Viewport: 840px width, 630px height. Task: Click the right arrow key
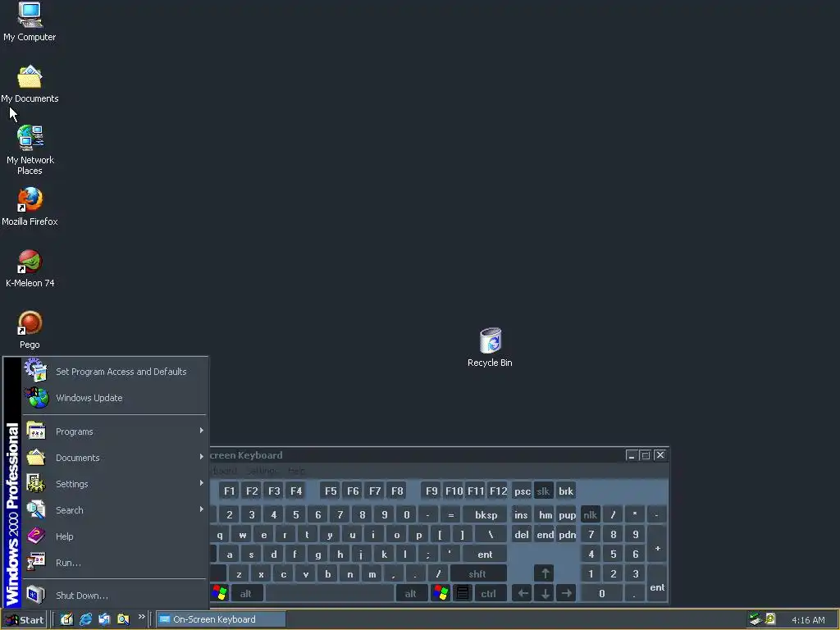(566, 593)
